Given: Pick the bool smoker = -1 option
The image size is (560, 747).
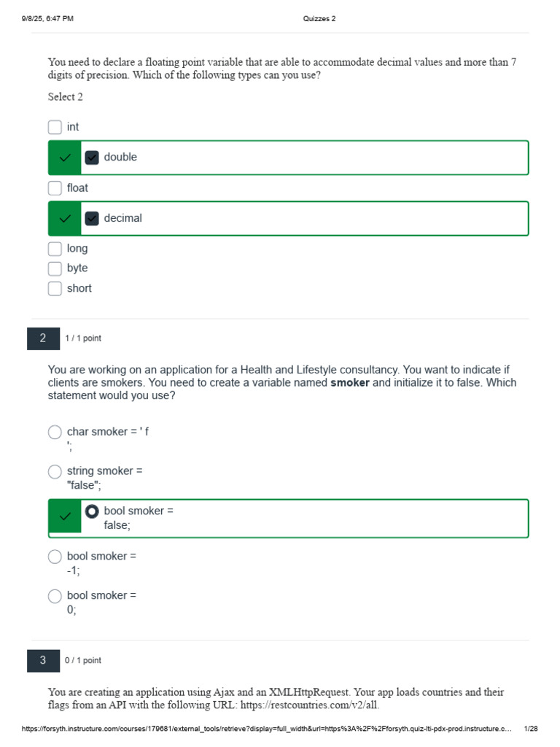Looking at the screenshot, I should tap(55, 557).
